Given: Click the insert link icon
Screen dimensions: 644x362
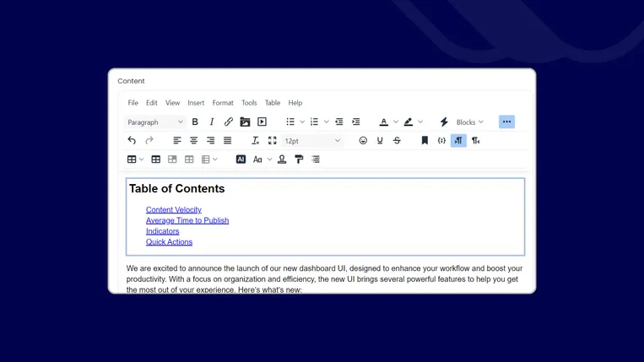Looking at the screenshot, I should [229, 122].
